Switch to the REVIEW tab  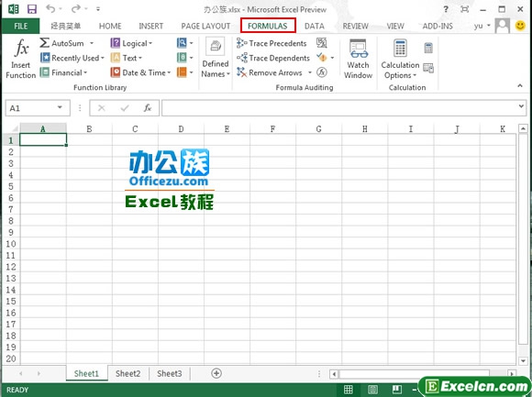tap(355, 26)
